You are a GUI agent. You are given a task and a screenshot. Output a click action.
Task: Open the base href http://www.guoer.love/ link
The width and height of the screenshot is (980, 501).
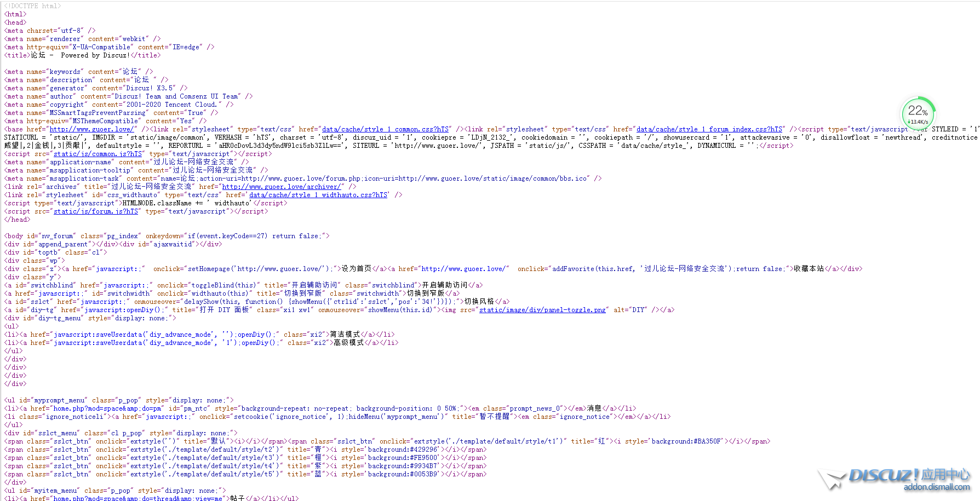91,129
